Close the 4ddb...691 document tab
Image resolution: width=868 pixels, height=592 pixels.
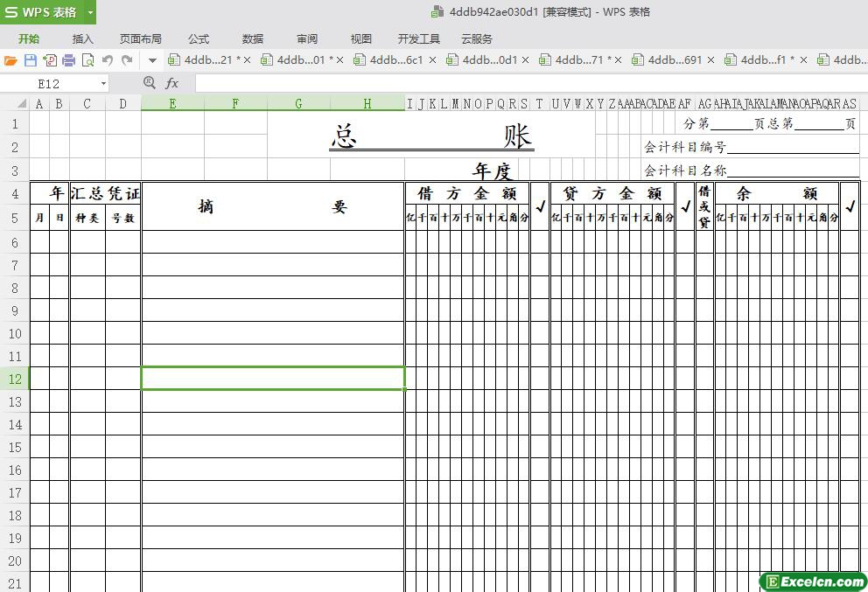tap(710, 59)
